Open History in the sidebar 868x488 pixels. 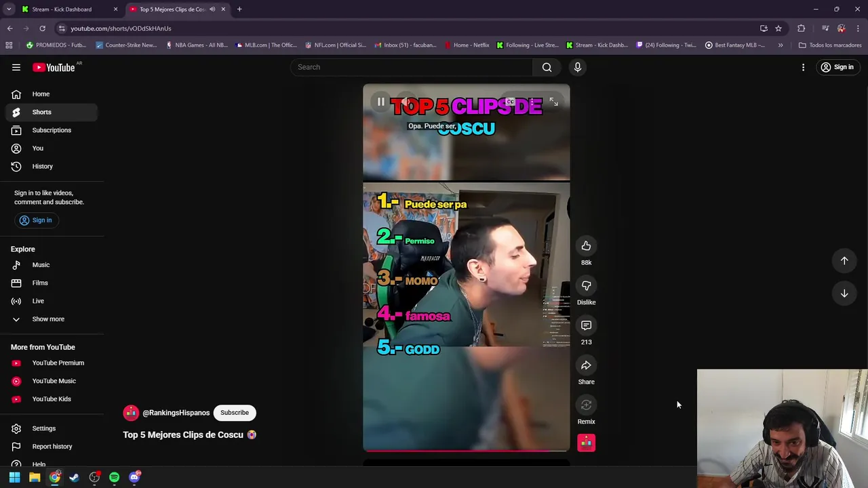pyautogui.click(x=52, y=166)
